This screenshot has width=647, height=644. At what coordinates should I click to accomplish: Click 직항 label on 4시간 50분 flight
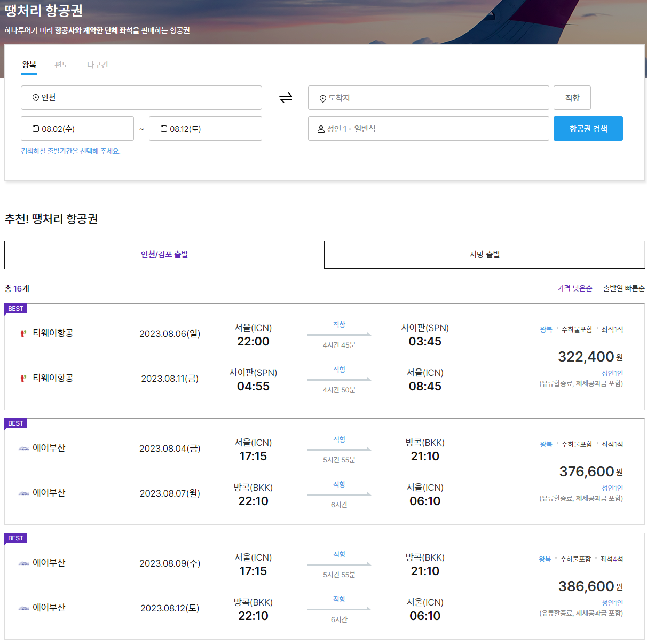coord(339,370)
